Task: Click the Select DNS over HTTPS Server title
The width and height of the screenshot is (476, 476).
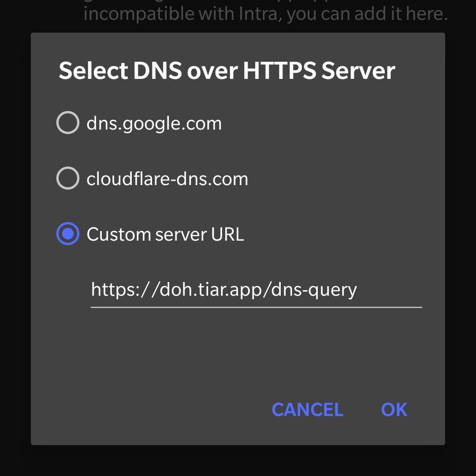Action: (227, 71)
